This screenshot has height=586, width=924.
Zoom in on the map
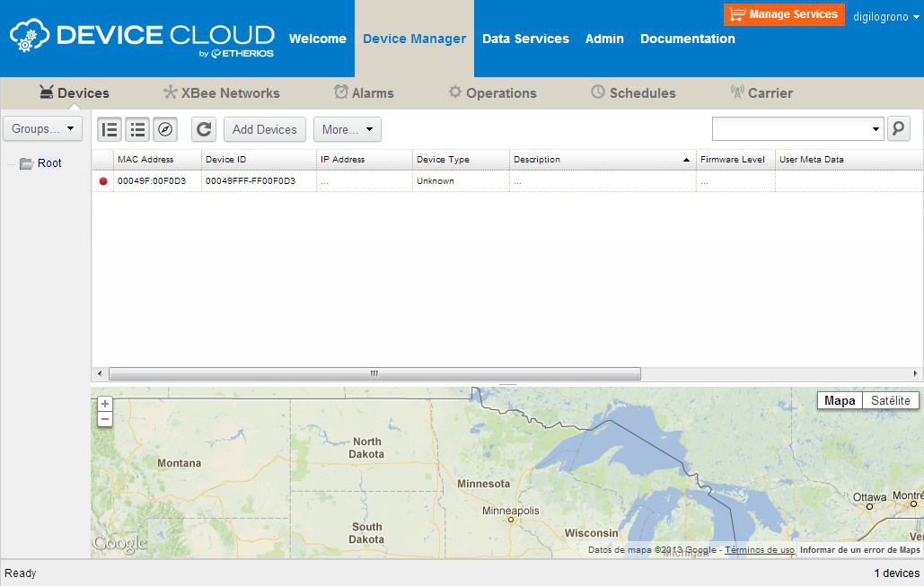[105, 404]
